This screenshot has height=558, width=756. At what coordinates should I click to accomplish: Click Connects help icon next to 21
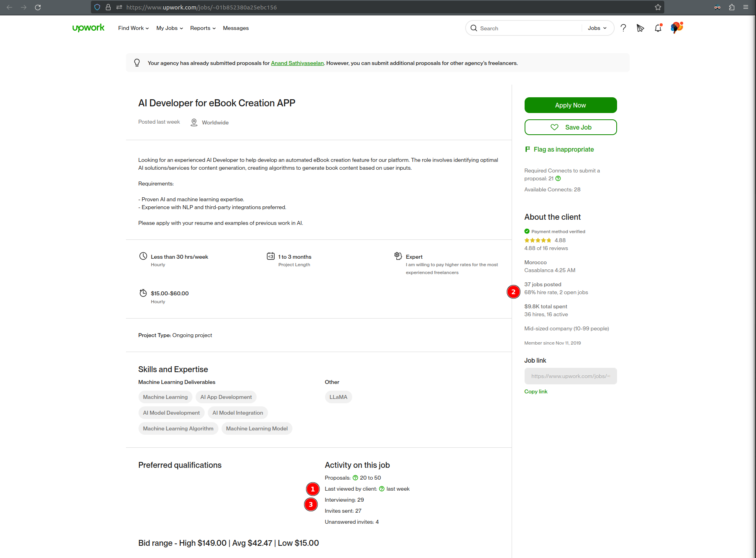click(x=558, y=178)
